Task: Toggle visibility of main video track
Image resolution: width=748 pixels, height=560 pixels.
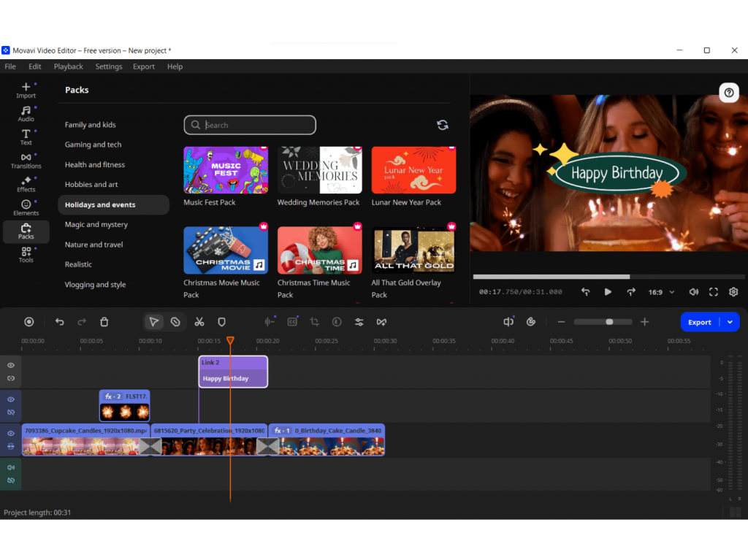Action: pos(11,433)
